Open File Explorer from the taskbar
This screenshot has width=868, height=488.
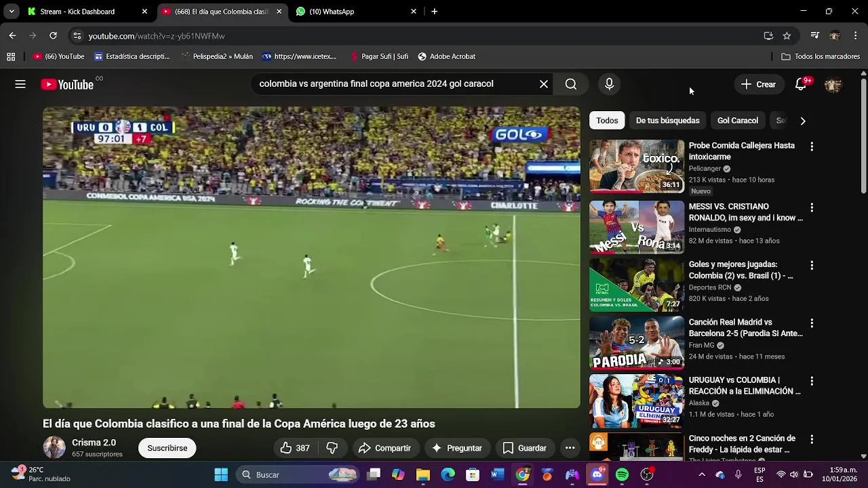point(423,474)
